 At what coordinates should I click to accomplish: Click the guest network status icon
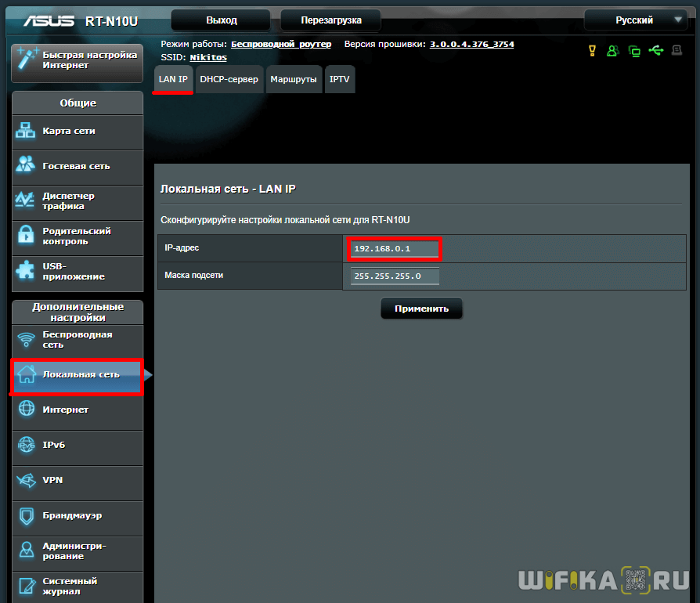(613, 51)
